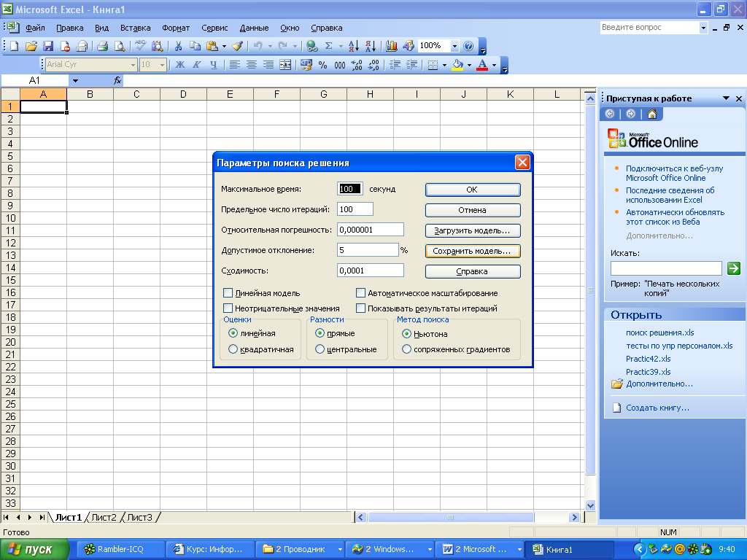Click the Bold Ж formatting icon
This screenshot has height=560, width=747.
pos(180,65)
